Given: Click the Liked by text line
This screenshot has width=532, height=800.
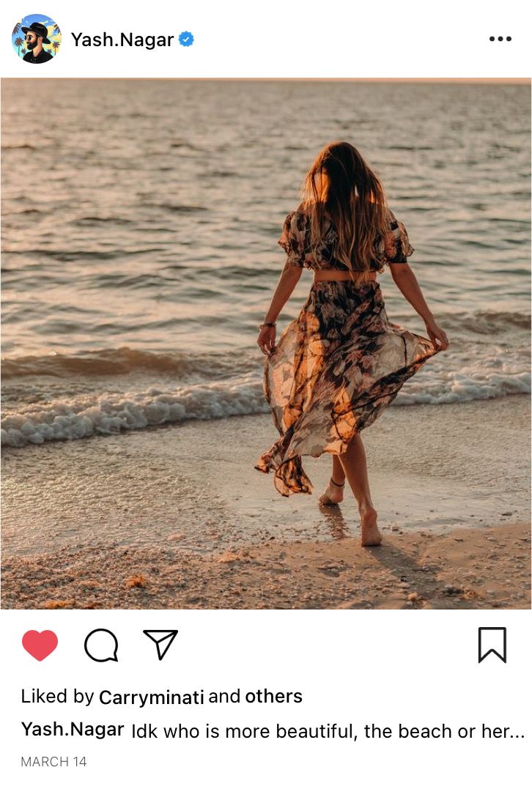Looking at the screenshot, I should [x=162, y=697].
